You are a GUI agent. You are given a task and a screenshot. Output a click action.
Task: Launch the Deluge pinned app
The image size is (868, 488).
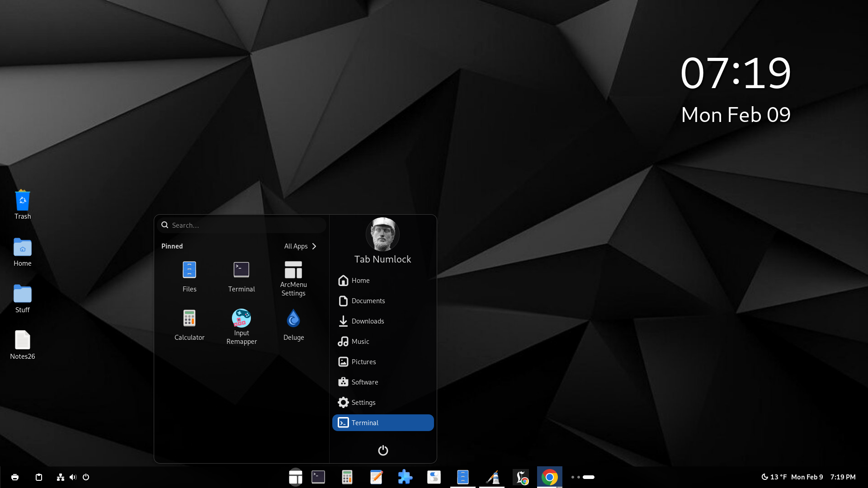click(293, 325)
